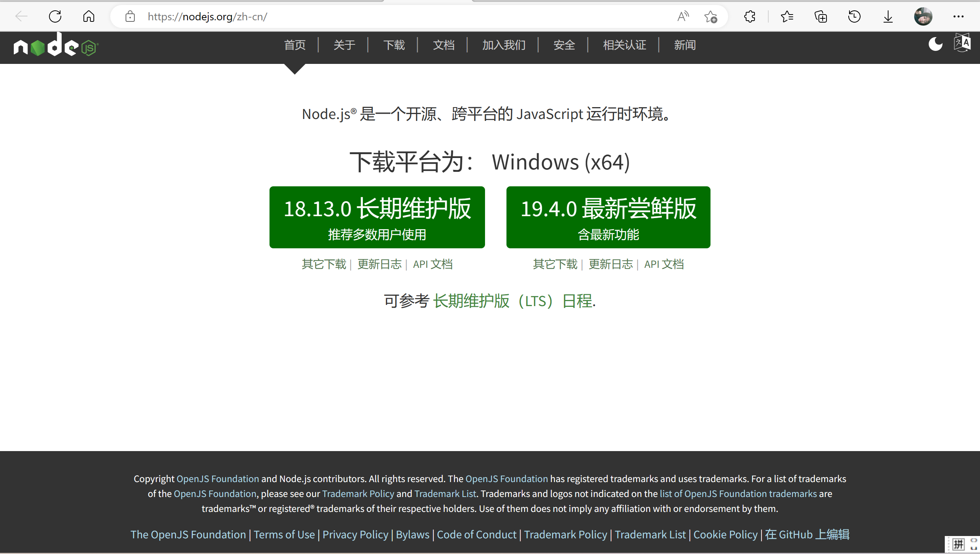This screenshot has height=554, width=980.
Task: Open the 长期维护版 (LTS) 日程 link
Action: [514, 301]
